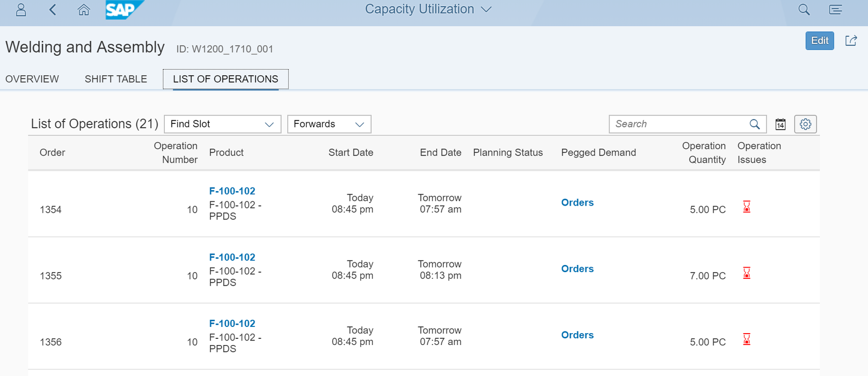
Task: Switch to the SHIFT TABLE tab
Action: pyautogui.click(x=116, y=79)
